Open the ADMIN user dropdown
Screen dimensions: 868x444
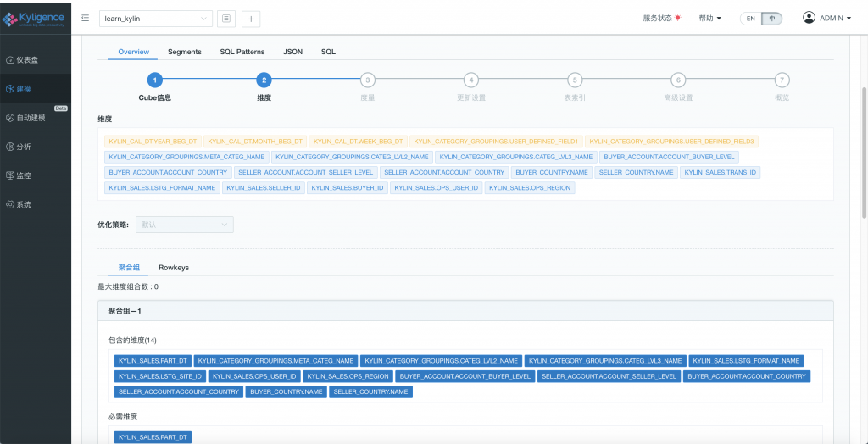tap(826, 18)
